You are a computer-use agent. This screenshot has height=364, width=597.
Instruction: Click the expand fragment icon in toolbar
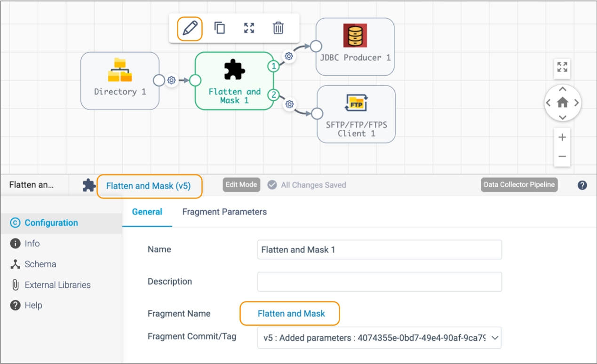coord(249,28)
